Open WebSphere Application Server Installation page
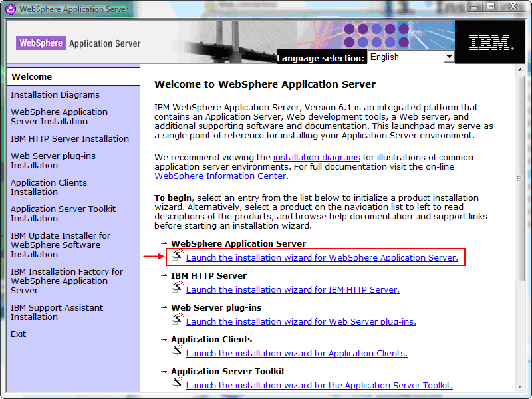This screenshot has height=399, width=532. click(59, 117)
